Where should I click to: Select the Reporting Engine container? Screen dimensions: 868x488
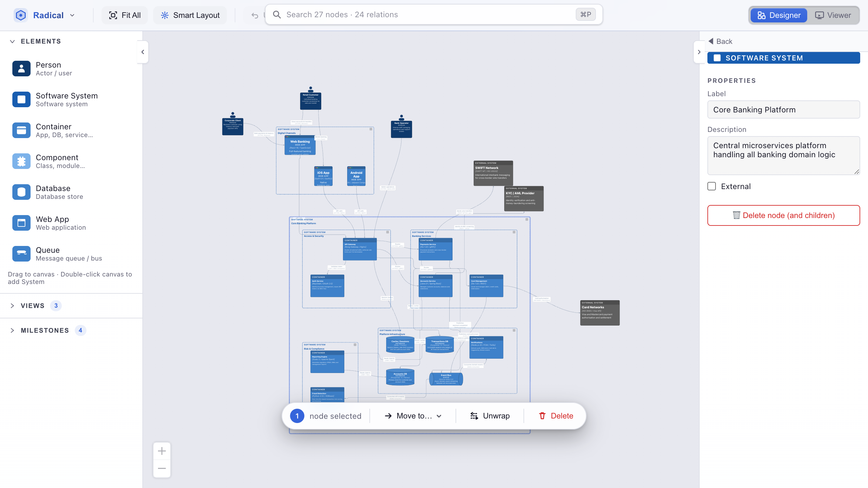pyautogui.click(x=327, y=362)
